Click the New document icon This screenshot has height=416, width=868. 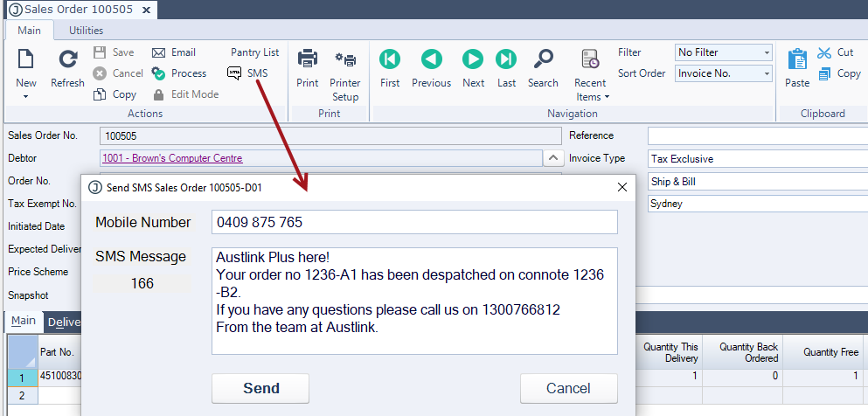[25, 59]
